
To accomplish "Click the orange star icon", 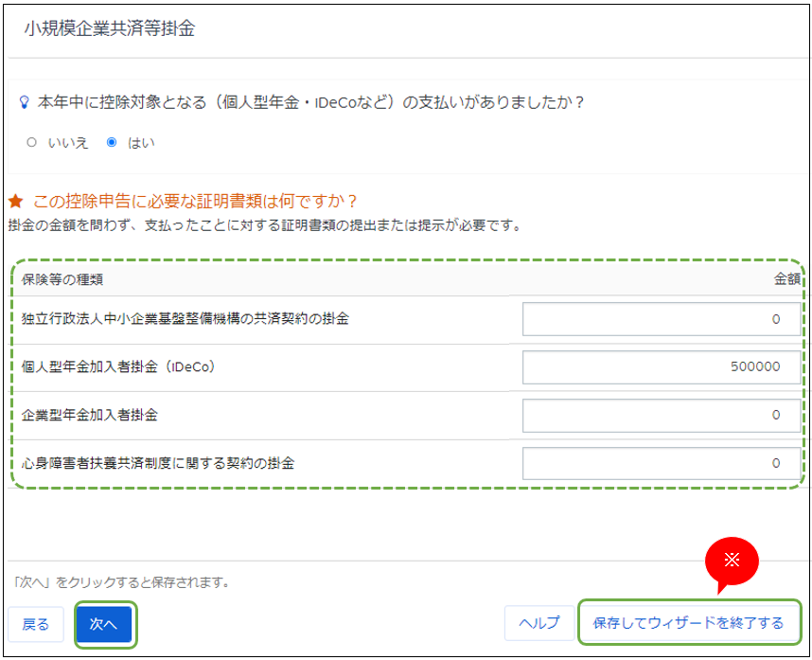I will (16, 201).
